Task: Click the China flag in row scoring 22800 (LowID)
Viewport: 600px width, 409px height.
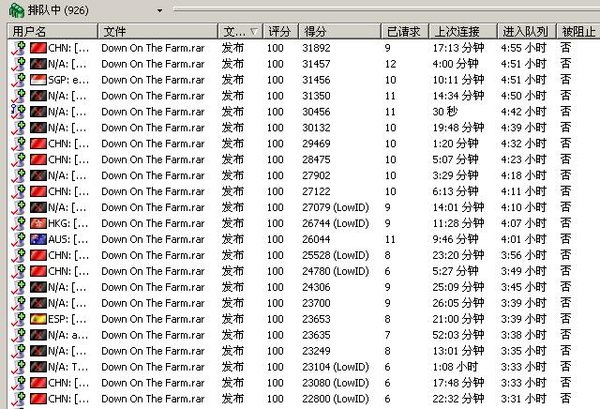Action: coord(38,399)
